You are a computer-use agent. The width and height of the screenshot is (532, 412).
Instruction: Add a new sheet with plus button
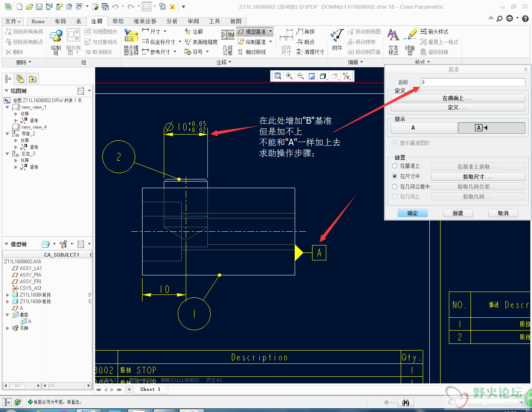tap(129, 389)
